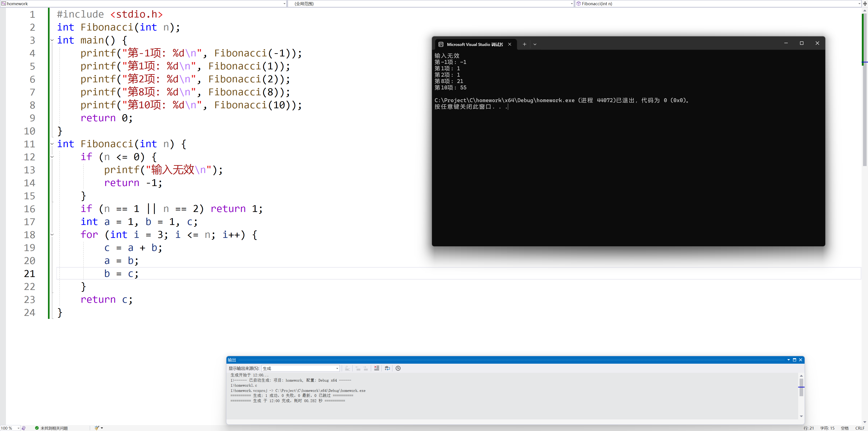Viewport: 868px width, 431px height.
Task: Click the split editor icon at top right
Action: pos(865,4)
